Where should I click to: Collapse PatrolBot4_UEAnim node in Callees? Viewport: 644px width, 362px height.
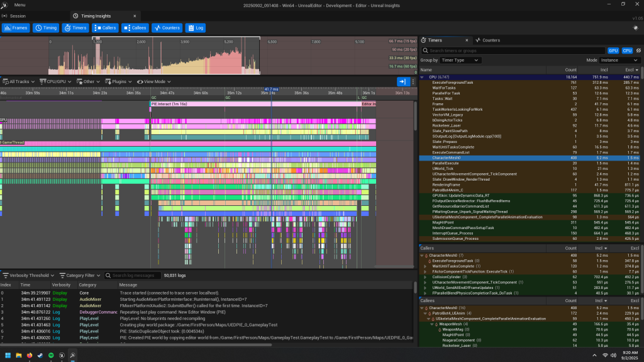point(426,314)
